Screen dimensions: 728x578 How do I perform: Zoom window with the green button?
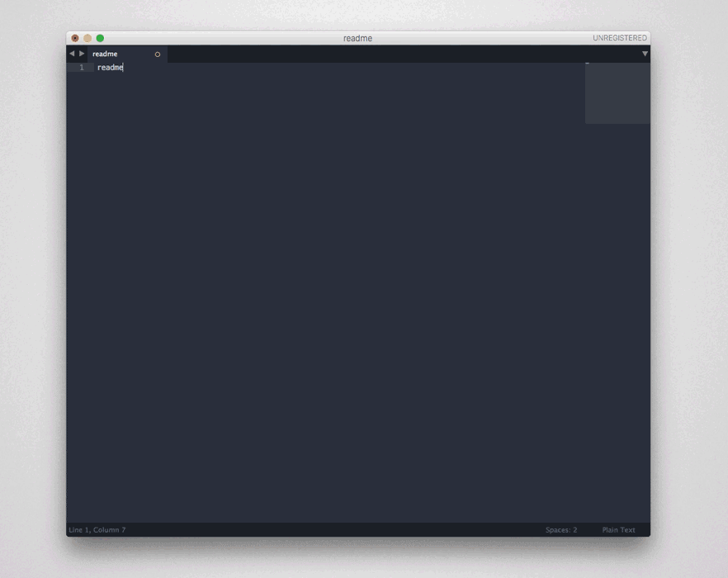point(100,38)
